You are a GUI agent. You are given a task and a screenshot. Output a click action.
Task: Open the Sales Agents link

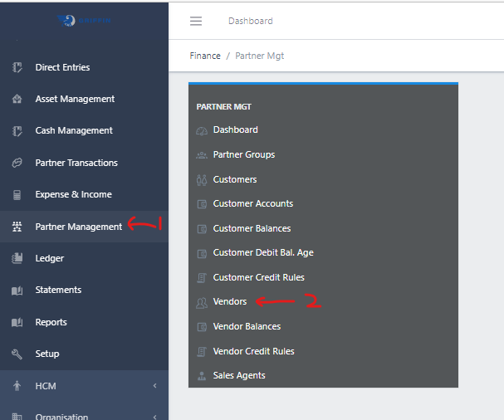click(x=239, y=376)
